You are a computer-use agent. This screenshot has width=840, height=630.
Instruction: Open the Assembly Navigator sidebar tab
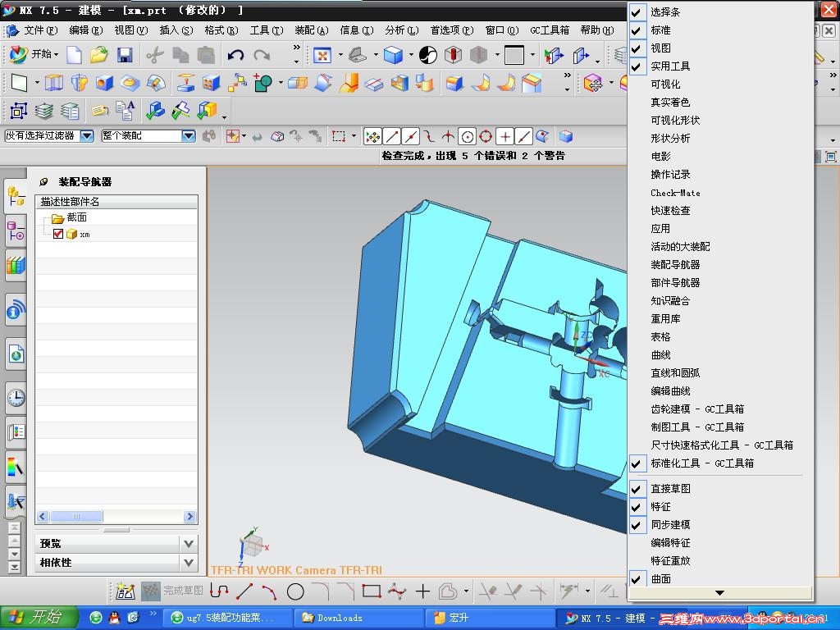click(x=16, y=197)
